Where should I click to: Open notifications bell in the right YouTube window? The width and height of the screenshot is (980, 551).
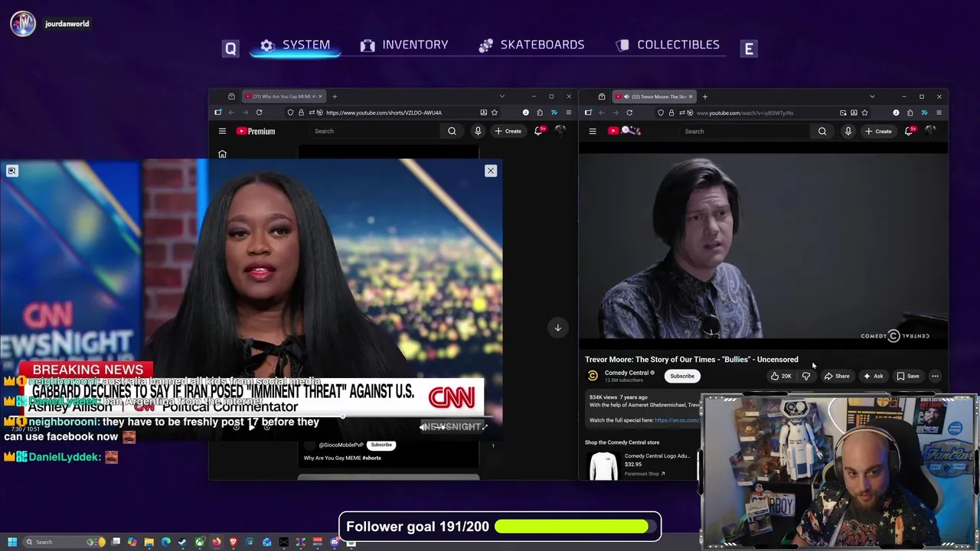coord(909,131)
